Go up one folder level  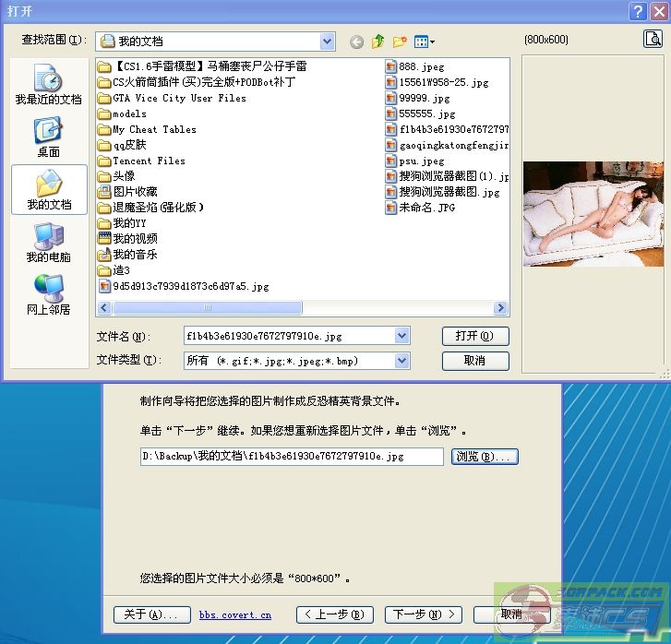point(378,42)
